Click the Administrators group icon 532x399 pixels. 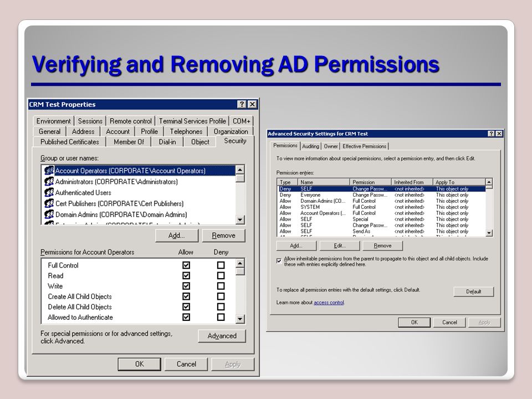coord(49,182)
